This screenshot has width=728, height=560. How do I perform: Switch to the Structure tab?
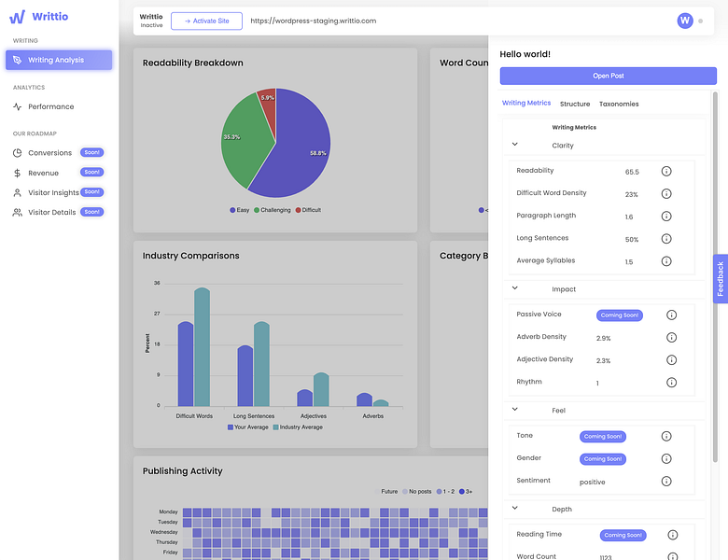coord(575,104)
